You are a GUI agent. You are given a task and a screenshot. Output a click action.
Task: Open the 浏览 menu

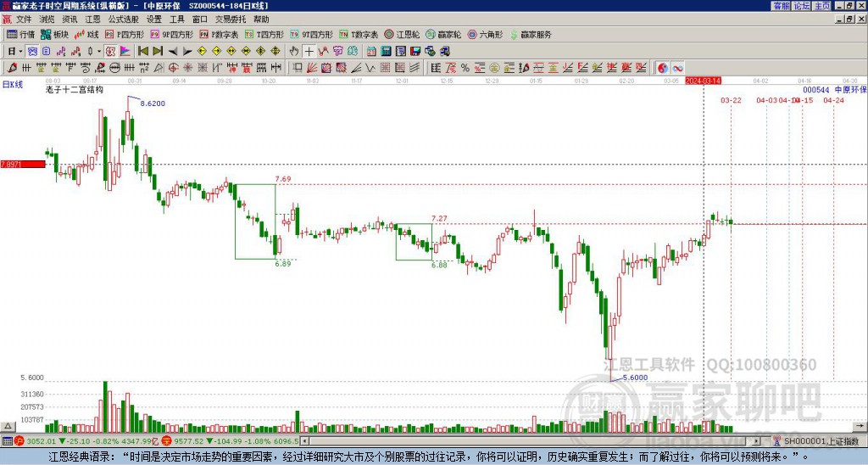pos(47,20)
